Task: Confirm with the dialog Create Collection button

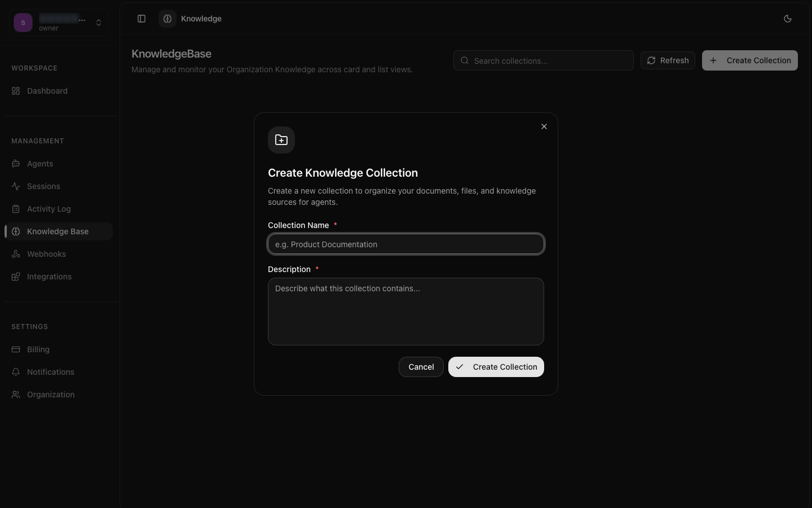Action: tap(496, 367)
